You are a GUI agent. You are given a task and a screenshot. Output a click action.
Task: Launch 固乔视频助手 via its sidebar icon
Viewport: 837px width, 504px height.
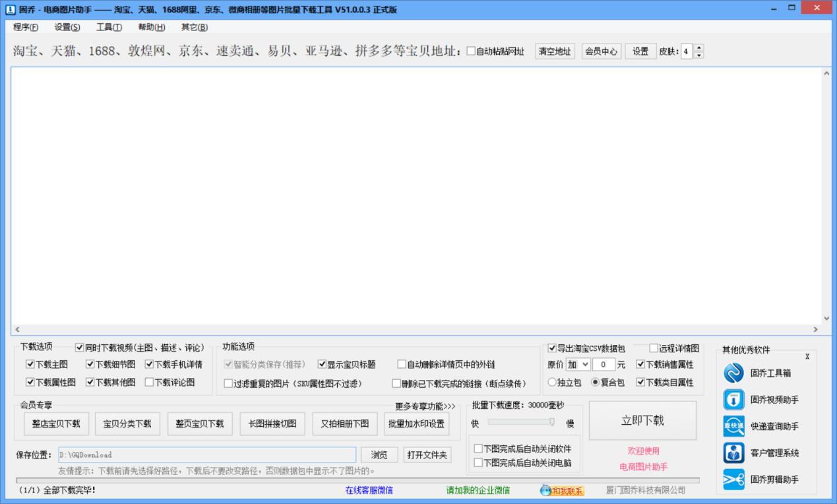[733, 399]
